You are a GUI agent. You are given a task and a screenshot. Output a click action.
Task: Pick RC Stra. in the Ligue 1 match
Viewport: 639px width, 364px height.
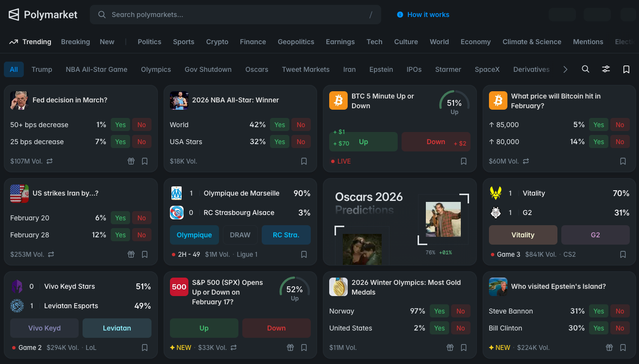pos(286,235)
